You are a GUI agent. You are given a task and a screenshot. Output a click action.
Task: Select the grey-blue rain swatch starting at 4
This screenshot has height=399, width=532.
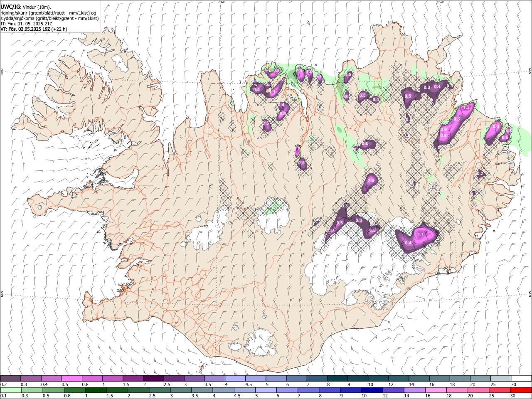pyautogui.click(x=223, y=390)
